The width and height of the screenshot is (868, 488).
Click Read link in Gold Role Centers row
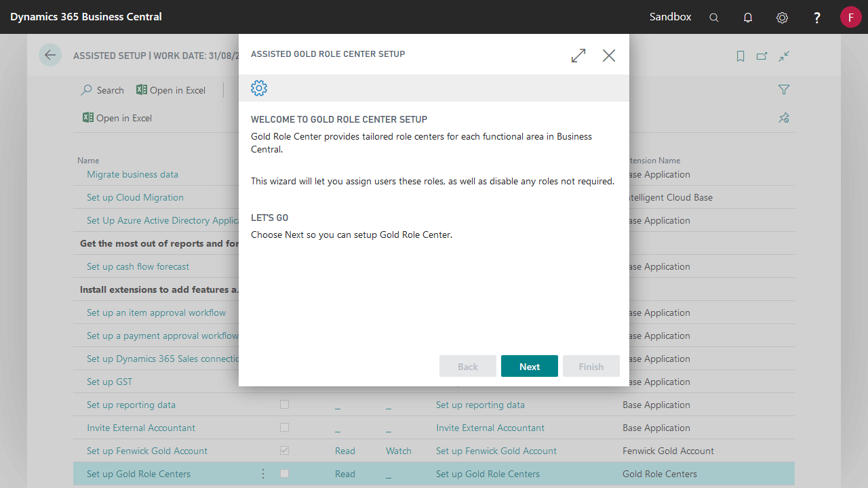[345, 474]
